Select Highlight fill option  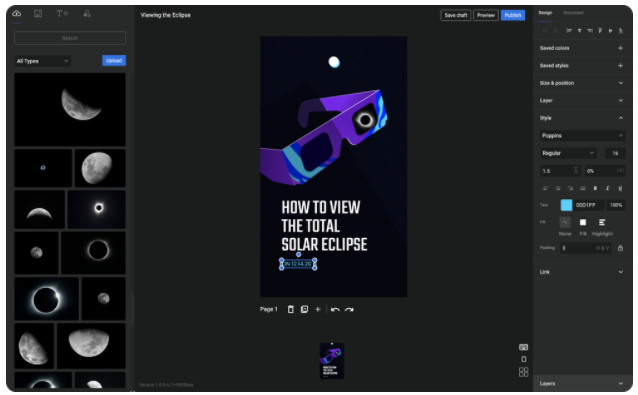602,223
